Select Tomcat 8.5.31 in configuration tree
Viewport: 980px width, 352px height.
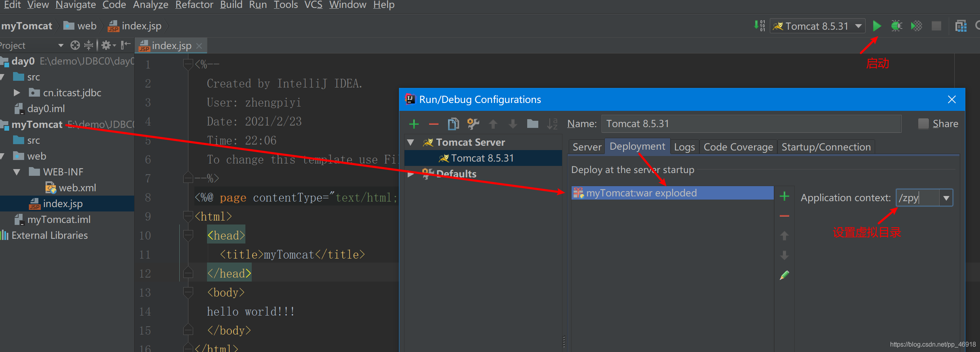coord(483,158)
